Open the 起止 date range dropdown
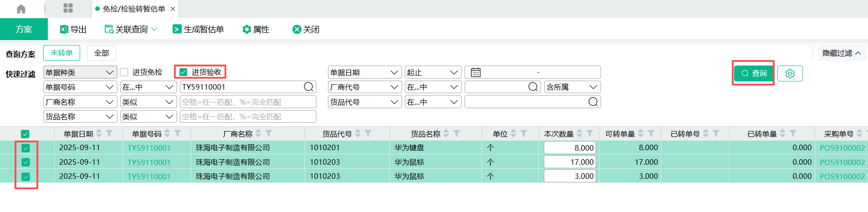 433,72
